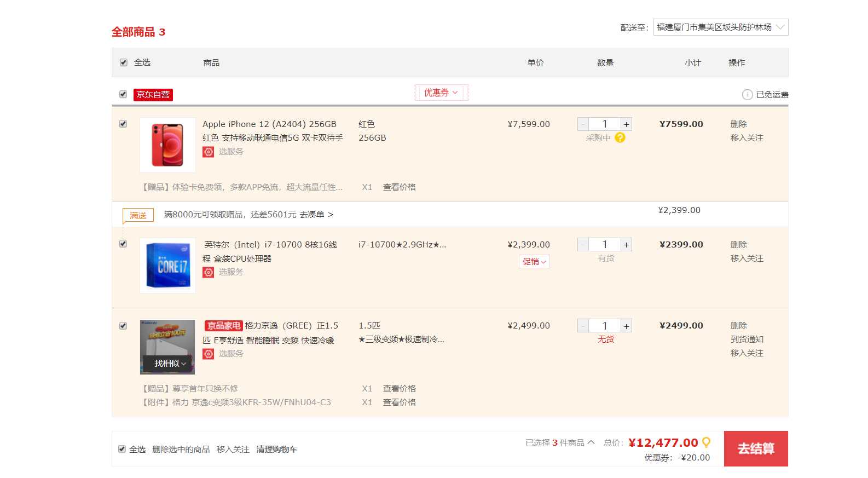868x478 pixels.
Task: Click the 满送 promotion tag
Action: [138, 216]
